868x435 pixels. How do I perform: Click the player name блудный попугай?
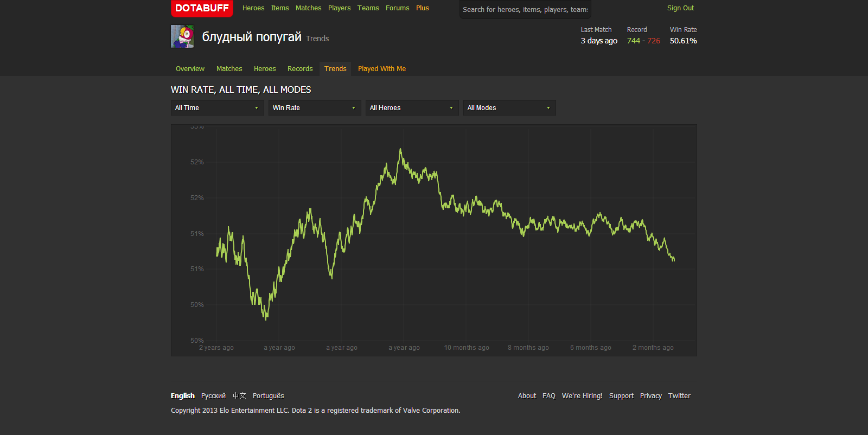[252, 37]
